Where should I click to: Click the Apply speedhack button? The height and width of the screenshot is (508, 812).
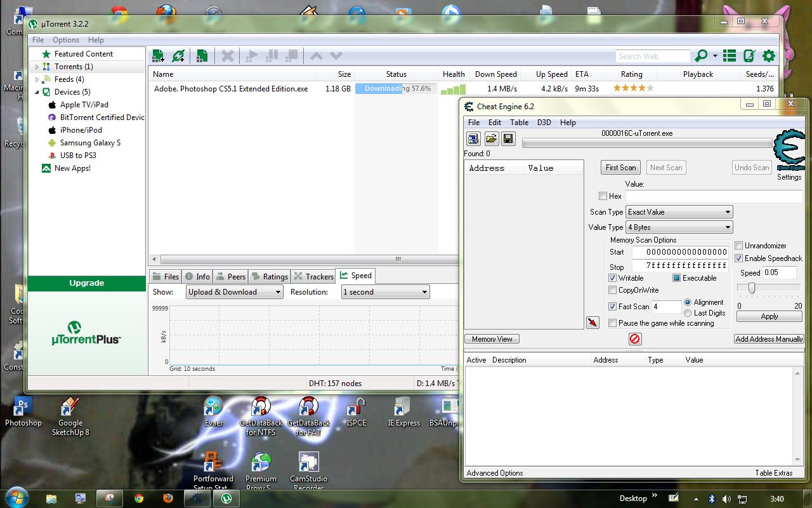[769, 316]
